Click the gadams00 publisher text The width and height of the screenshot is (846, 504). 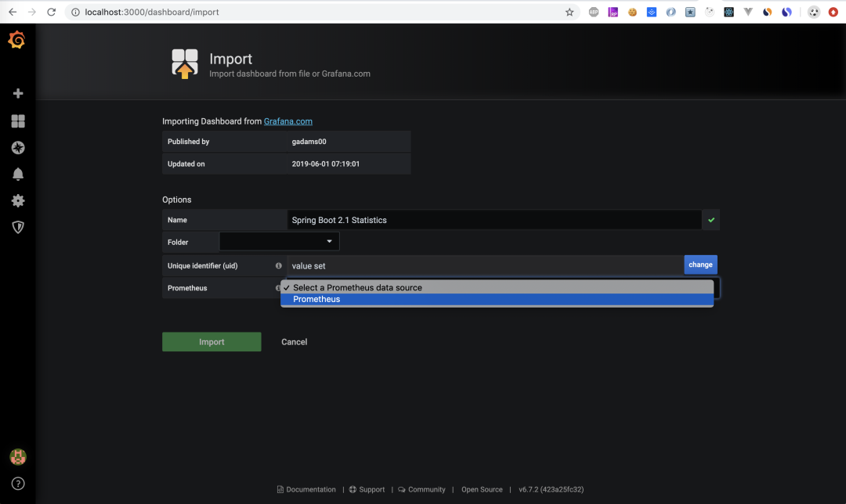point(309,141)
